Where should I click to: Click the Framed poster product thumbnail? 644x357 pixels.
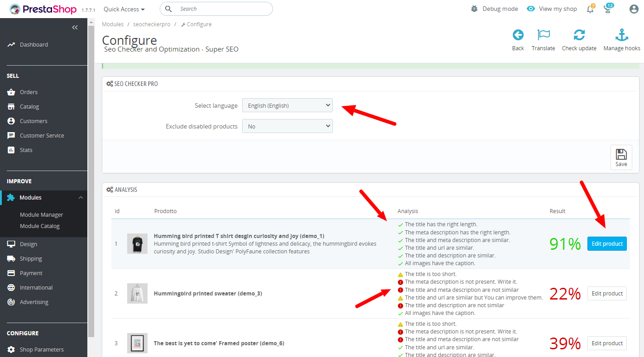(x=137, y=343)
